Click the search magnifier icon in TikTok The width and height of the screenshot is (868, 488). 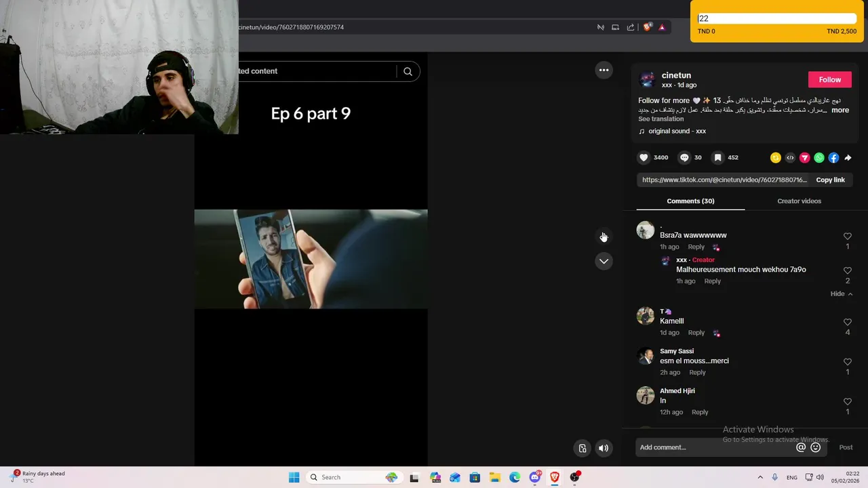[x=408, y=71]
